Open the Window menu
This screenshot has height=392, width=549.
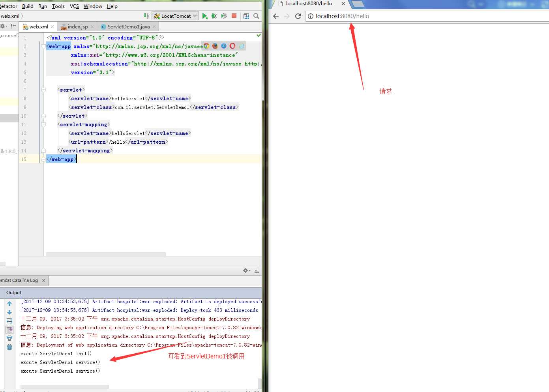tap(93, 6)
